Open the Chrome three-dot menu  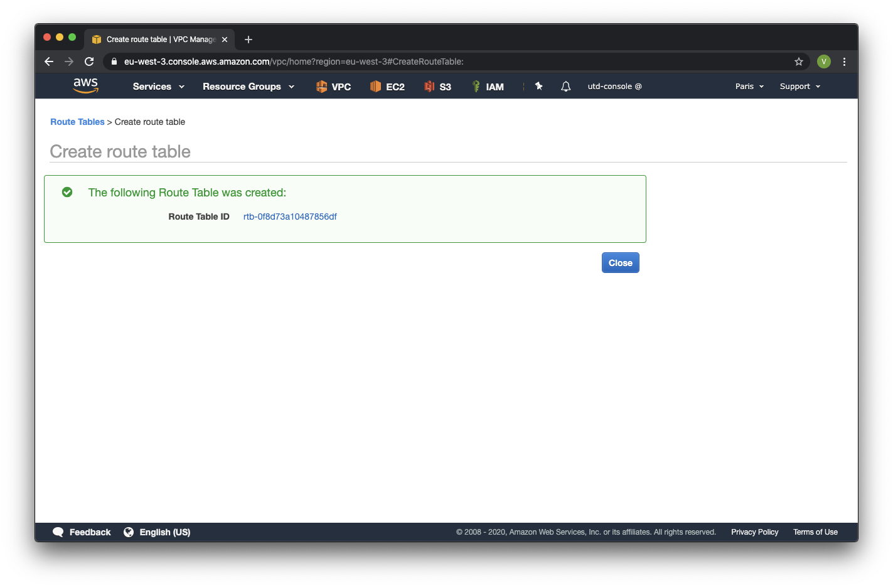tap(844, 61)
